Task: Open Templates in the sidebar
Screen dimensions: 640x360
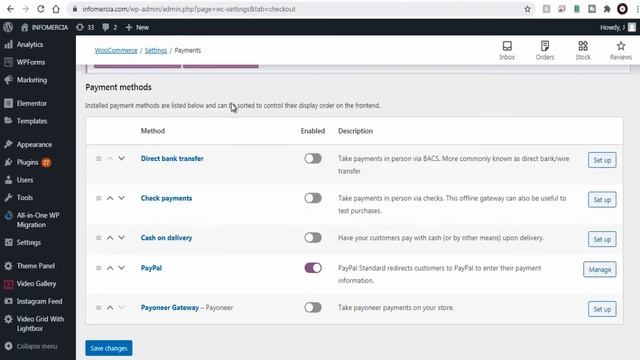Action: (x=32, y=121)
